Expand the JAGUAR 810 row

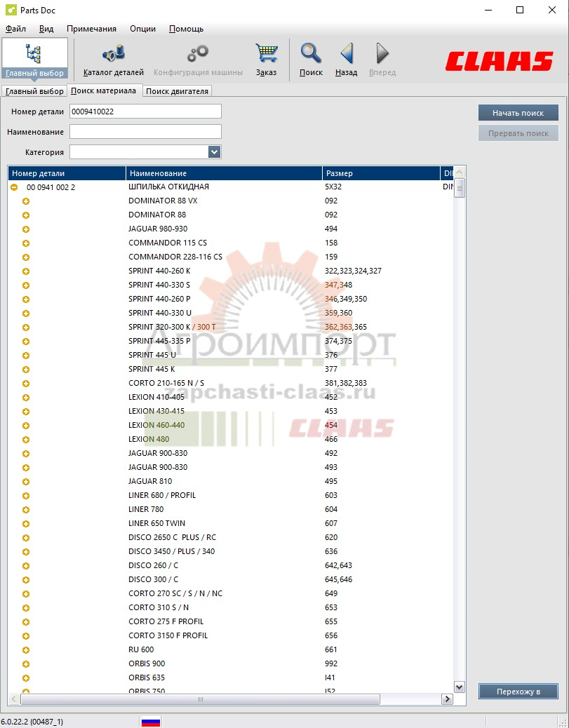coord(26,481)
